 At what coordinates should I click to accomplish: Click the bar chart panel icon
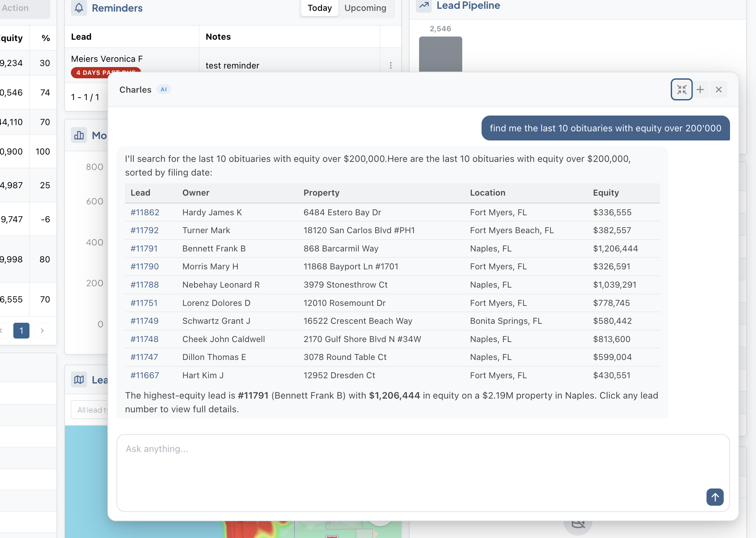click(79, 135)
